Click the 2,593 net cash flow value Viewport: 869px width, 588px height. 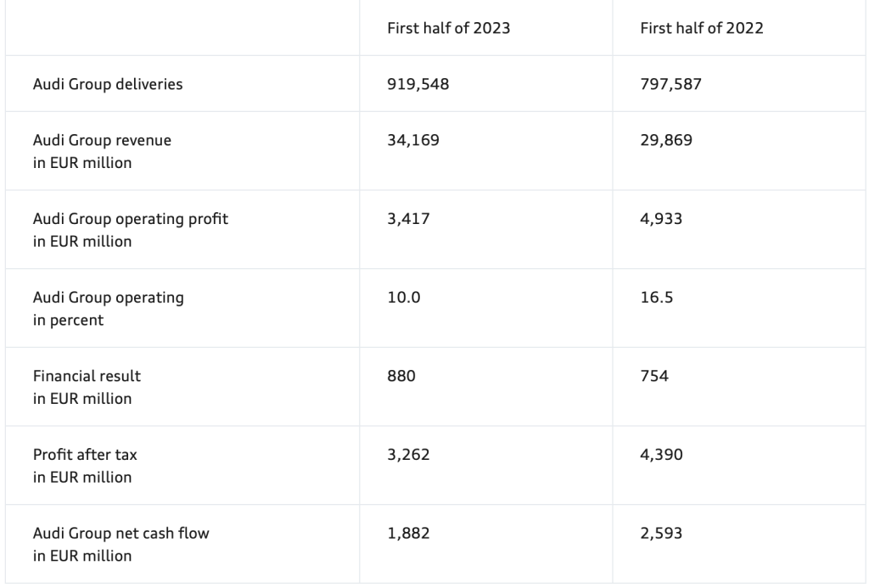(x=661, y=534)
